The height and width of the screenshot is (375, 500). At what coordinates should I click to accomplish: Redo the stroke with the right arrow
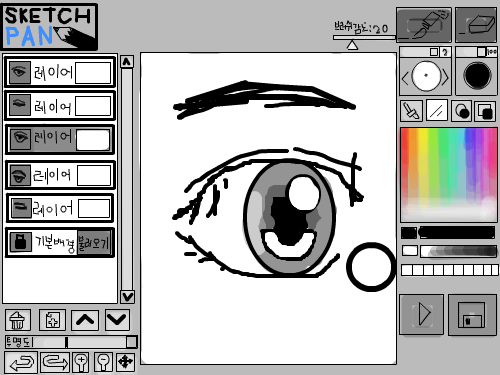(x=55, y=362)
